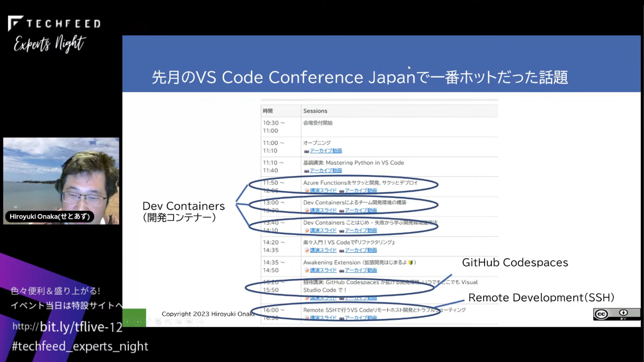Click the 会場受付開始 session entry
The width and height of the screenshot is (644, 362).
pyautogui.click(x=318, y=123)
